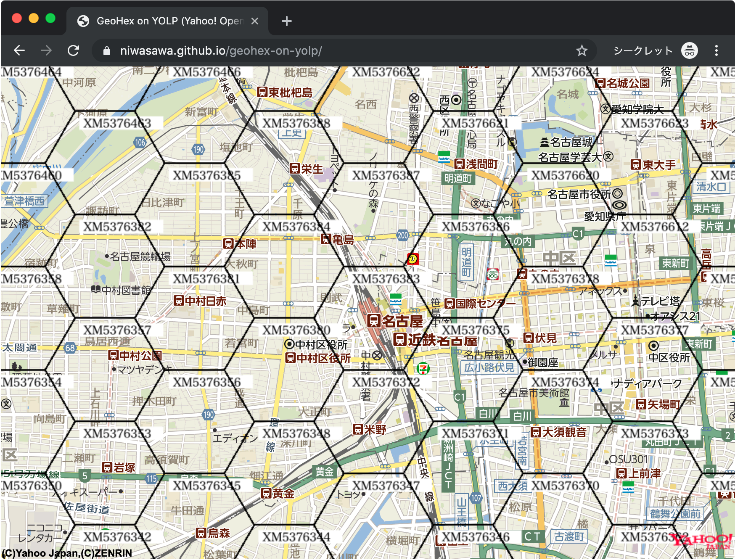Click the 矢場町 station icon
The image size is (735, 560).
[x=641, y=404]
